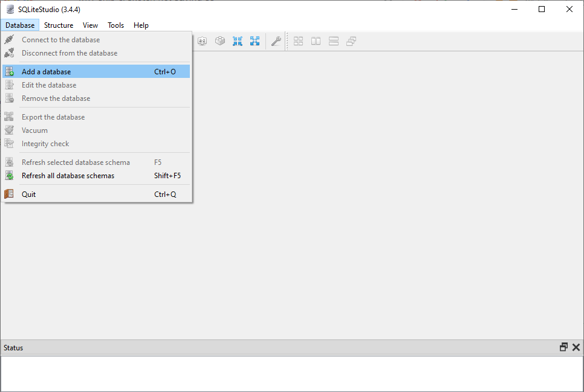The height and width of the screenshot is (392, 584).
Task: Click the Integrity check icon
Action: (x=9, y=144)
